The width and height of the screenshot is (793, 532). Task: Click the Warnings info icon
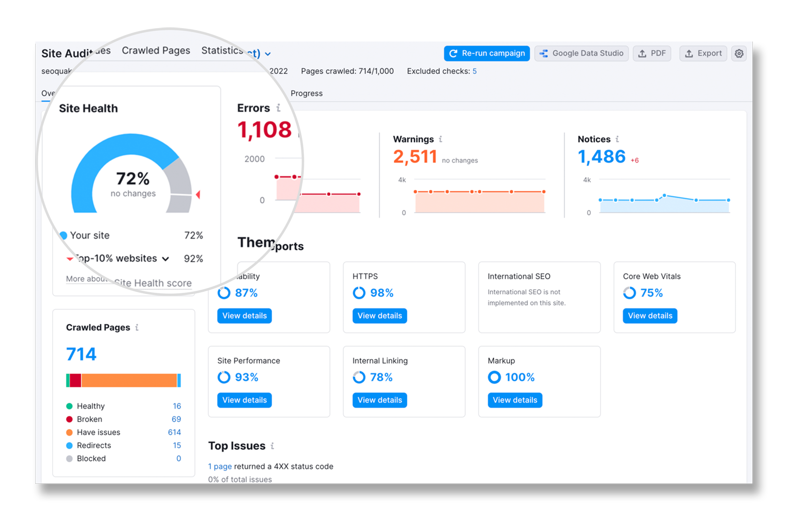pos(440,139)
